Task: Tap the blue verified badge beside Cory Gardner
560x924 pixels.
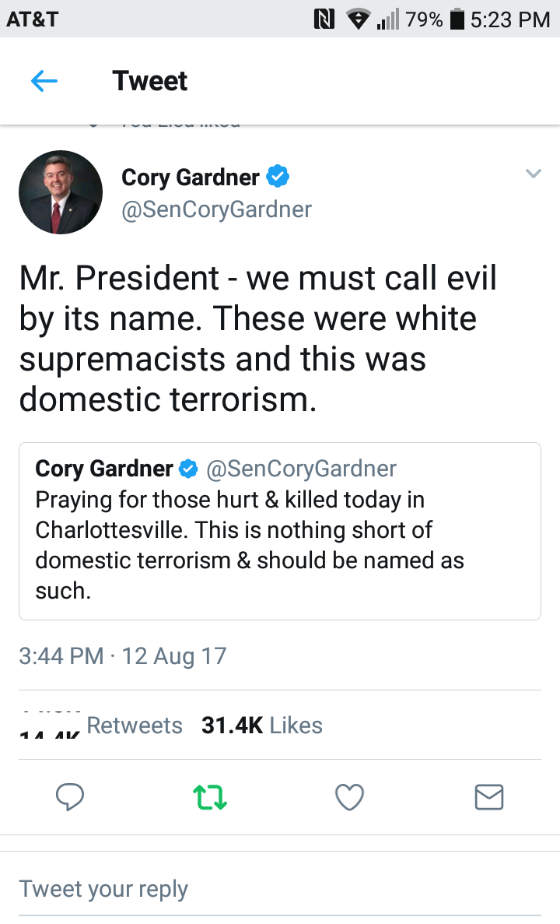Action: coord(278,177)
